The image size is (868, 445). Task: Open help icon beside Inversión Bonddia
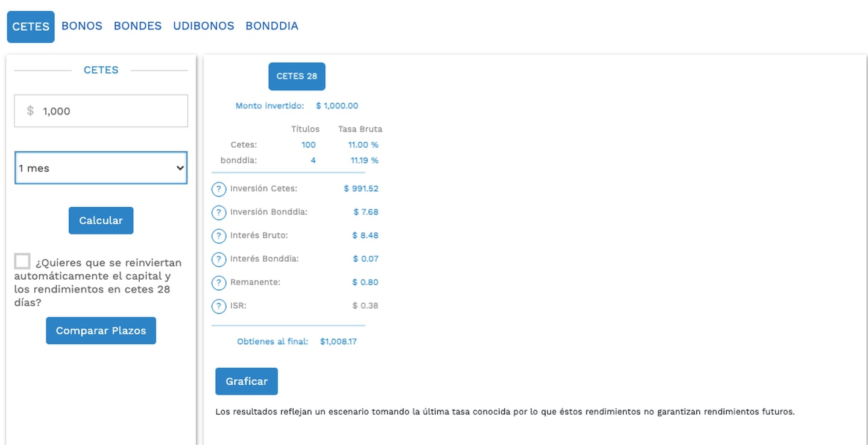click(x=219, y=213)
